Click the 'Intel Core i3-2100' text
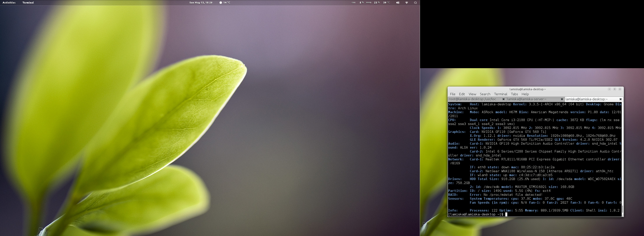 507,120
